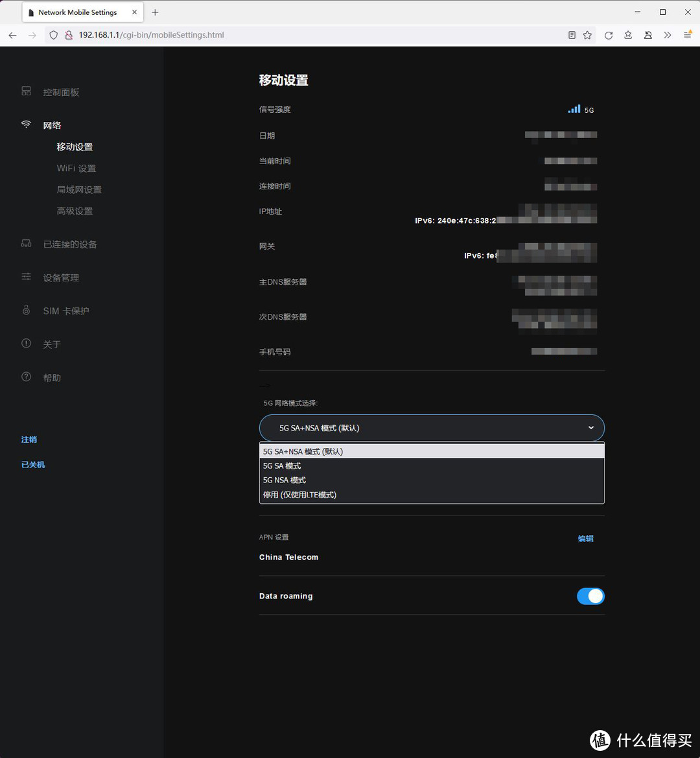Click the 当前时间 label

[x=275, y=161]
